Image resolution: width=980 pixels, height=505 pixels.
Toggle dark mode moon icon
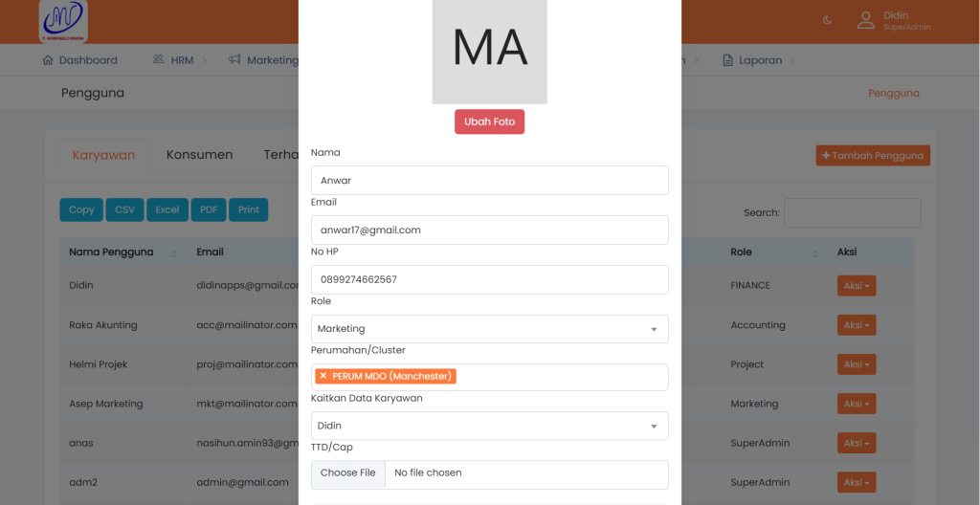(827, 20)
